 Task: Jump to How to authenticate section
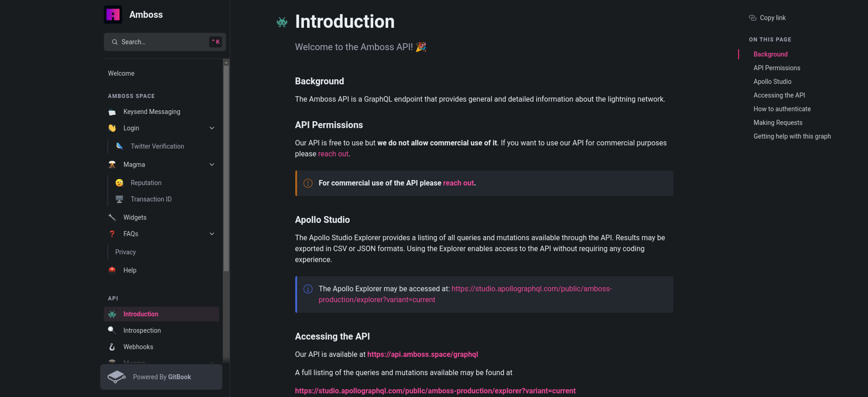(x=782, y=109)
